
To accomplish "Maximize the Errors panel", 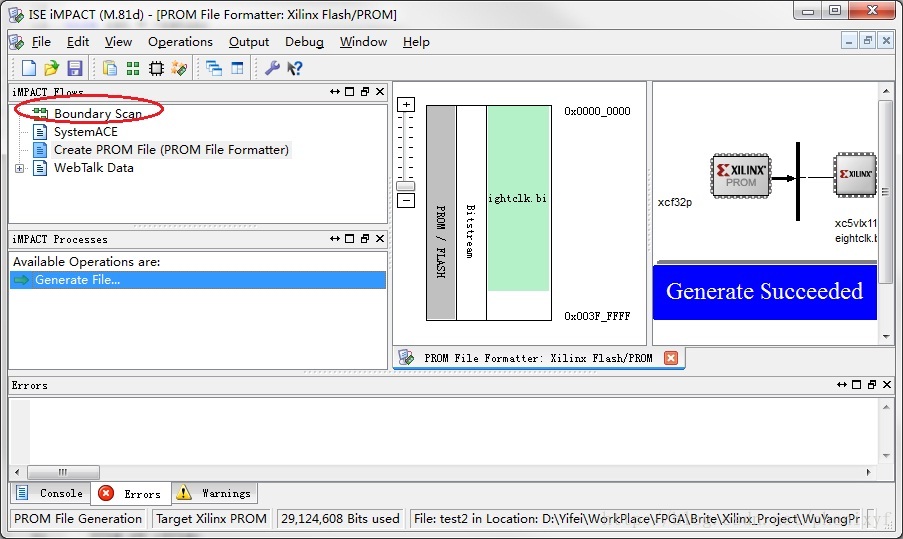I will [x=856, y=385].
